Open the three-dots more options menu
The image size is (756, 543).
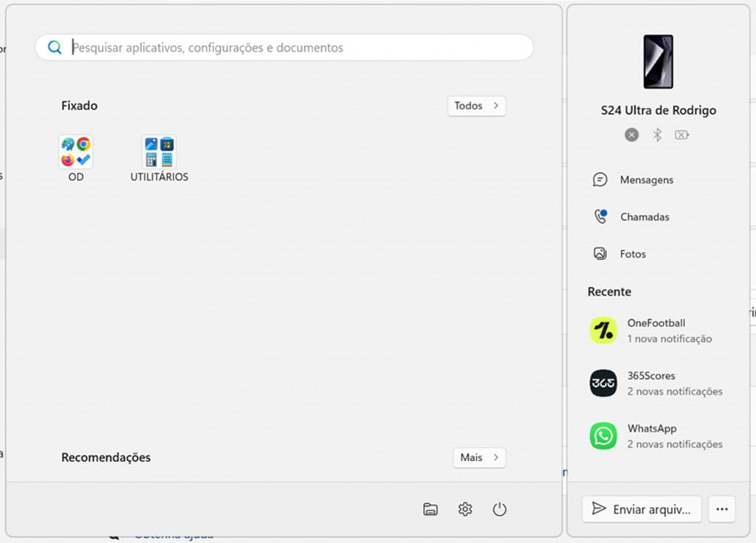(722, 509)
